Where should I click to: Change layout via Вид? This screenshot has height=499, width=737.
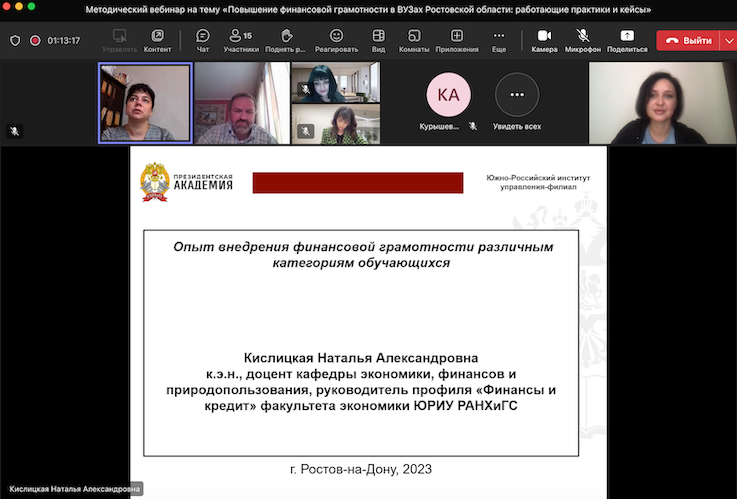(378, 40)
